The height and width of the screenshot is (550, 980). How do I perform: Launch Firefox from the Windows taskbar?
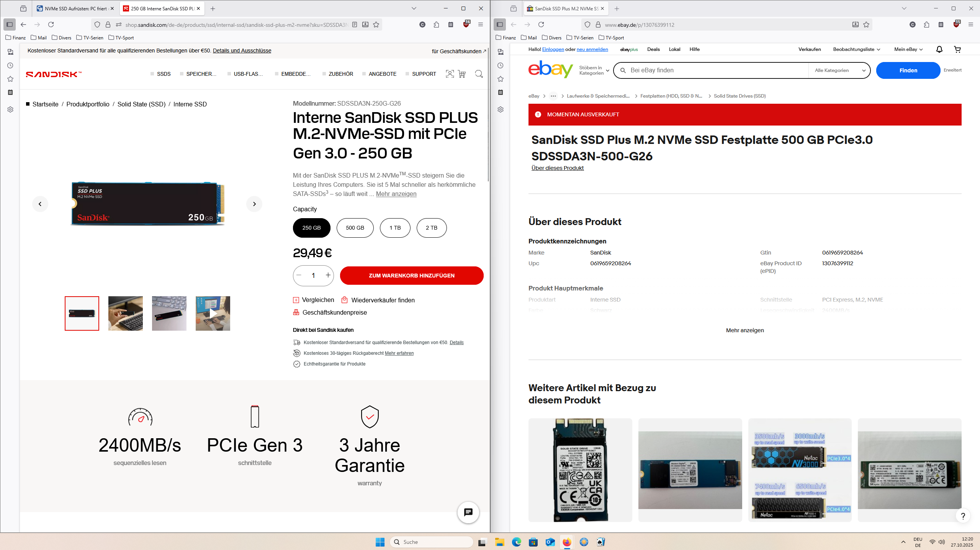(567, 542)
